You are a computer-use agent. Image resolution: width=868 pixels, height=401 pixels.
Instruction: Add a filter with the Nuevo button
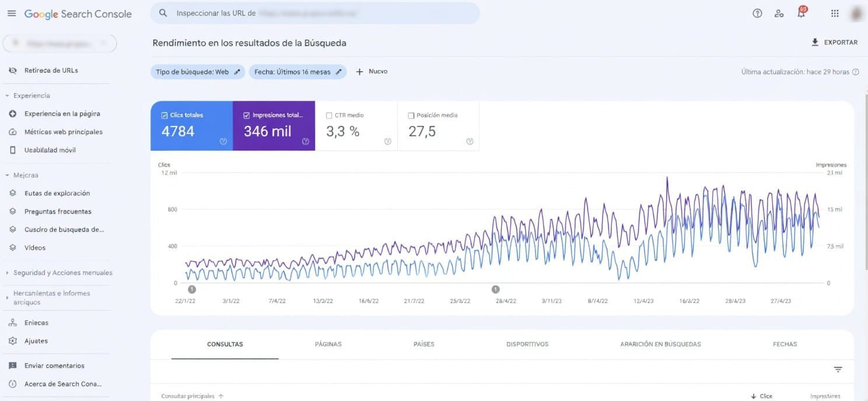click(x=372, y=71)
